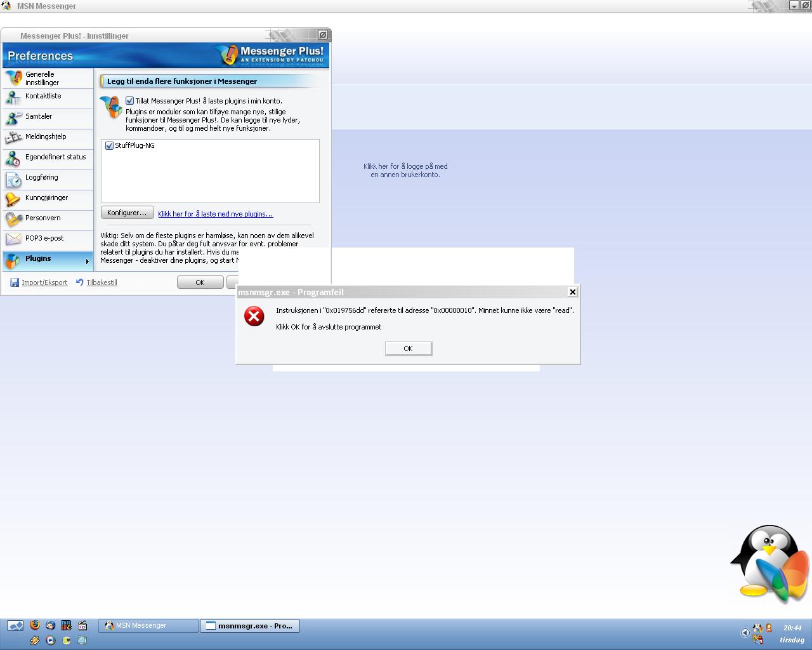Click link to log in with another account
The image size is (812, 650).
click(x=405, y=170)
